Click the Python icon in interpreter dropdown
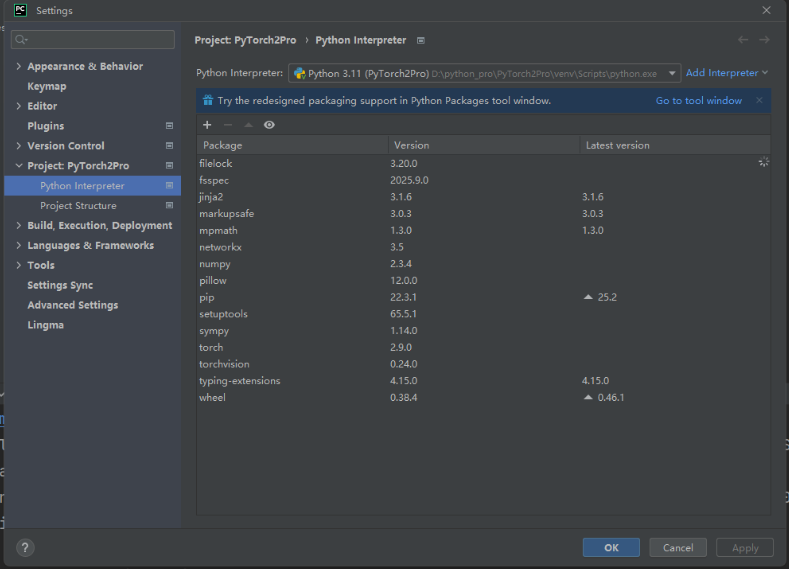Viewport: 789px width, 569px height. tap(299, 73)
